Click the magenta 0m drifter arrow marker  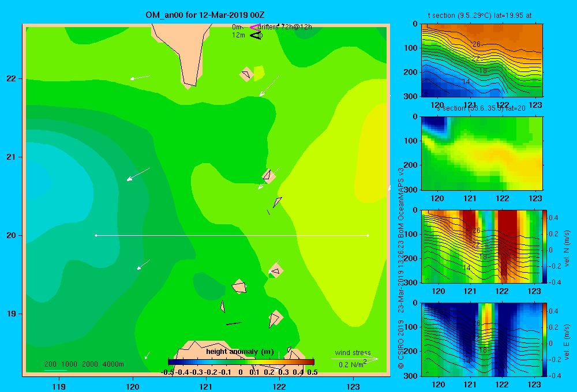coord(255,27)
